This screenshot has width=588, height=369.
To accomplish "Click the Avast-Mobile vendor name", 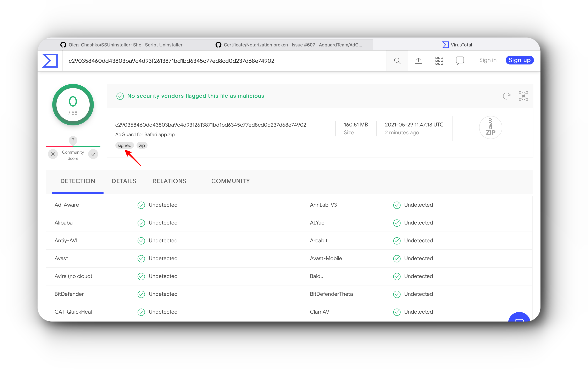I will click(326, 259).
